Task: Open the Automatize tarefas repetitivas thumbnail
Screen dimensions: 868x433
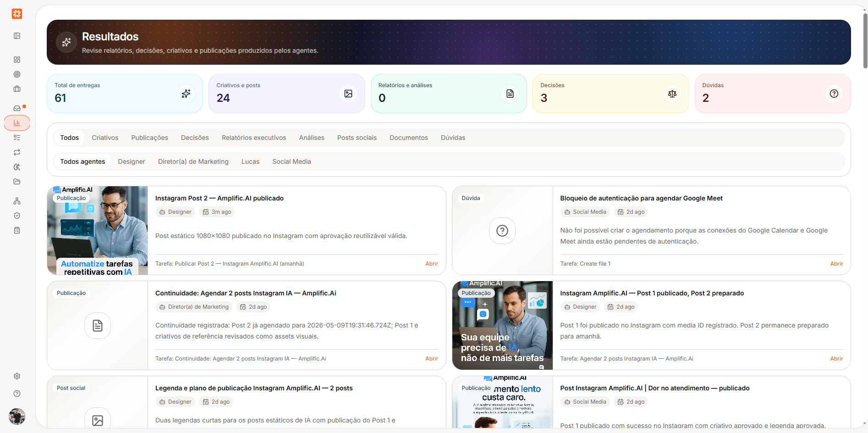Action: tap(98, 231)
